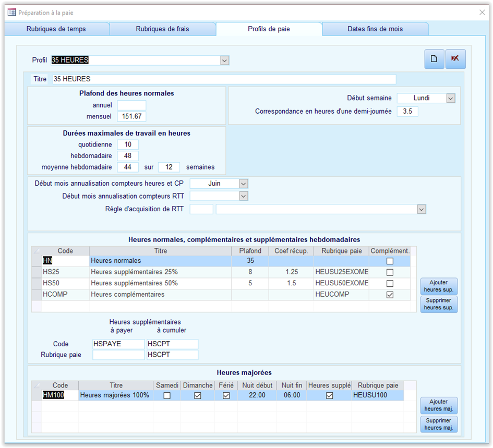
Task: Open the Dates fins de mois tab
Action: [x=375, y=29]
